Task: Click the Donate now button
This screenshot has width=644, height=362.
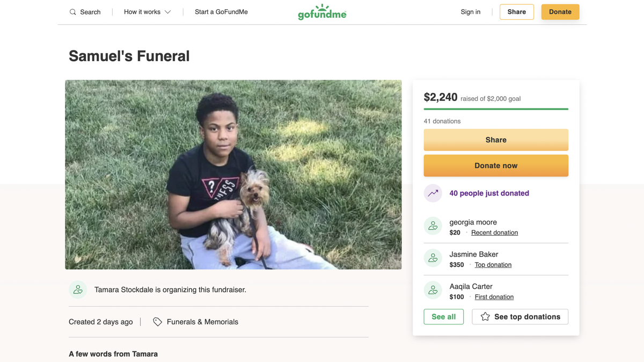Action: coord(496,165)
